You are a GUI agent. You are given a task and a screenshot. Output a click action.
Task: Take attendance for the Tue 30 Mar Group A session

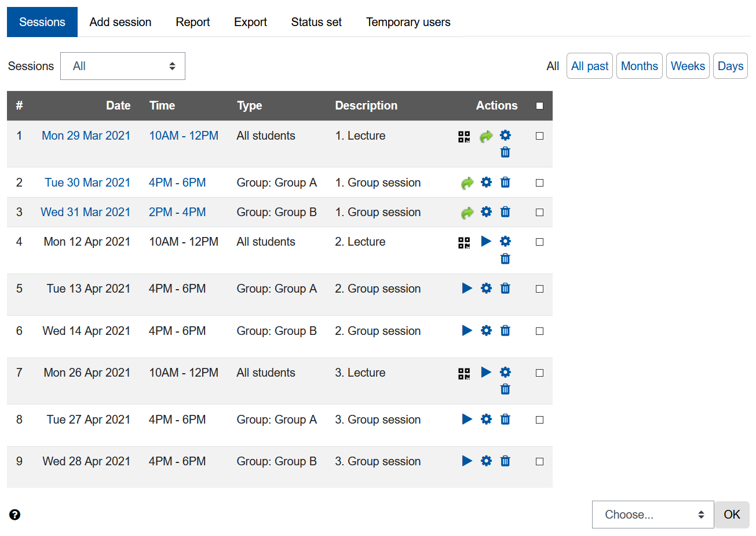click(x=467, y=183)
